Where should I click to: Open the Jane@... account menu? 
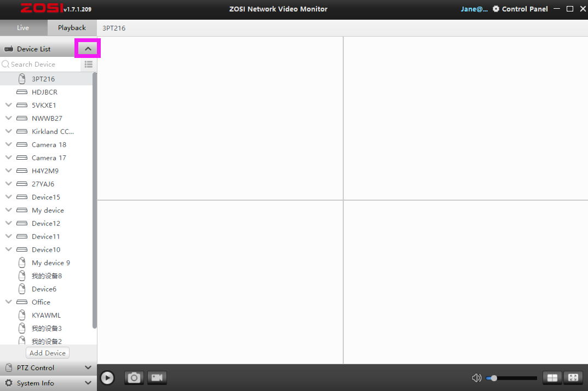pos(474,9)
